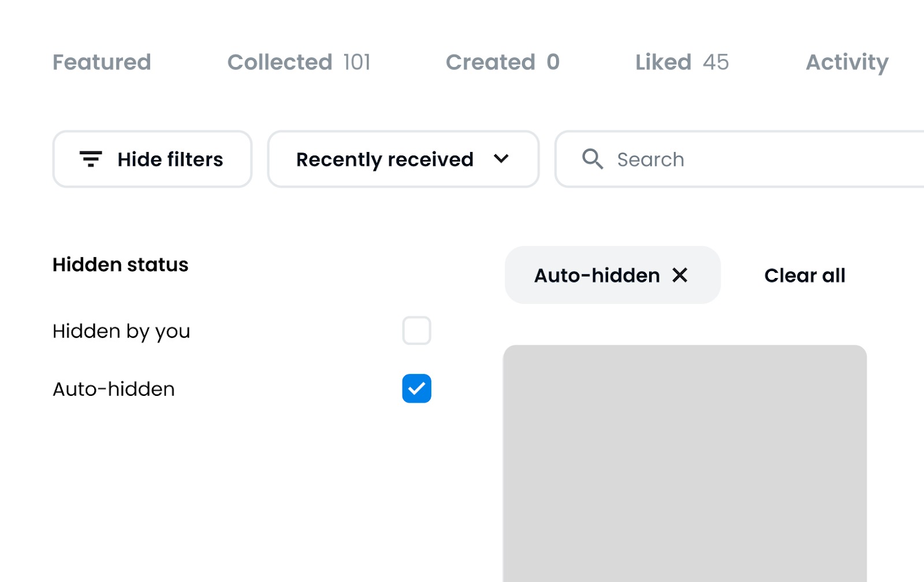Image resolution: width=924 pixels, height=582 pixels.
Task: Switch to the Activity tab
Action: 847,62
